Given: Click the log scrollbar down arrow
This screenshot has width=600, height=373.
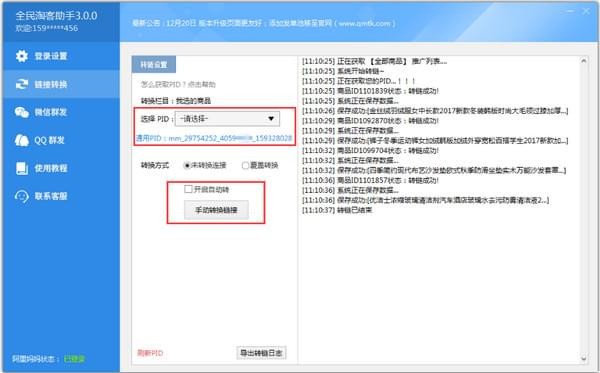Looking at the screenshot, I should pos(584,358).
